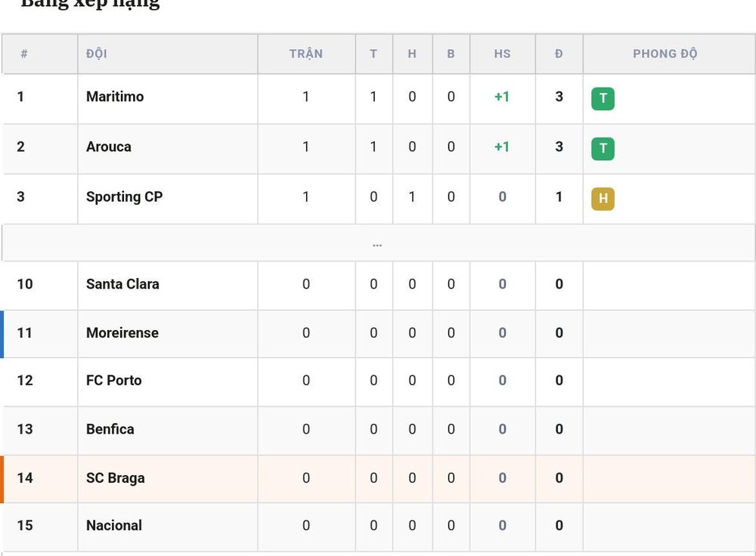Screen dimensions: 756x556
Task: Click Arouca's green T form badge
Action: coord(603,149)
